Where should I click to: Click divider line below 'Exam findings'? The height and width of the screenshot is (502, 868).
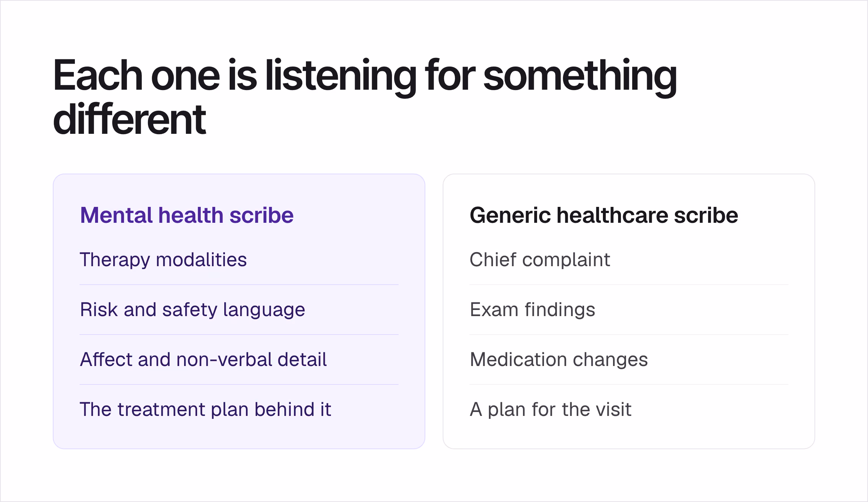click(629, 335)
